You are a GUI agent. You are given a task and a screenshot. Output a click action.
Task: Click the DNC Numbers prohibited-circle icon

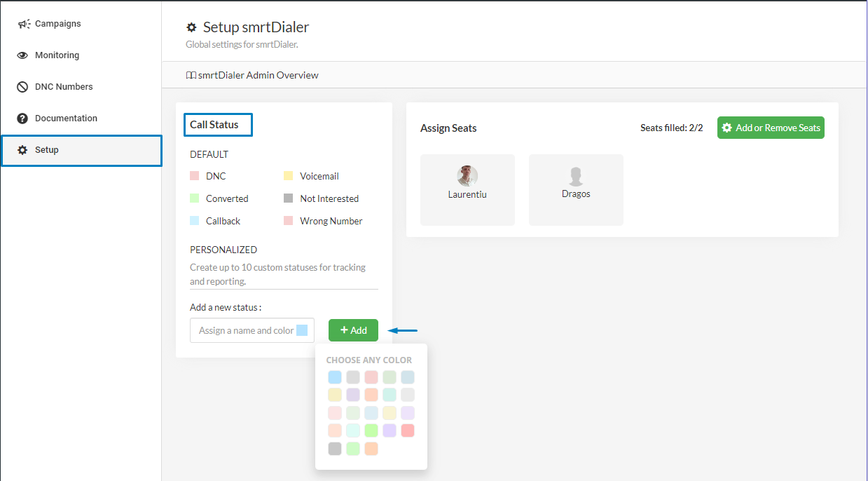coord(22,87)
